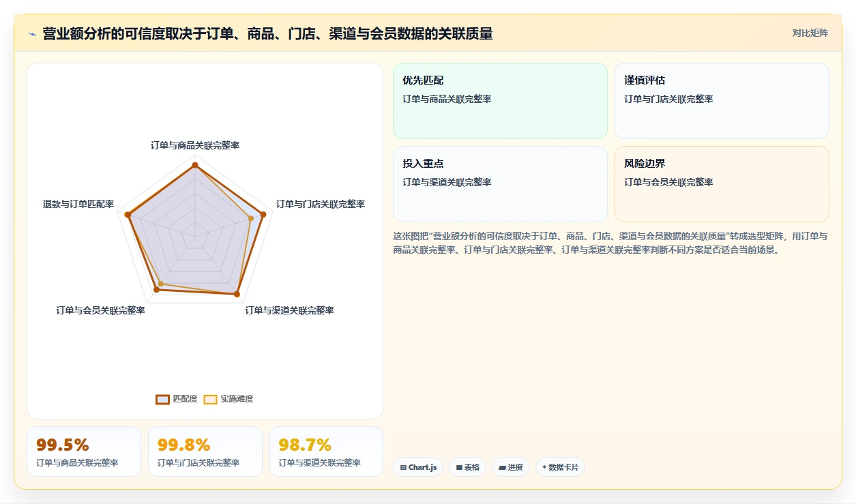Click 订单与门店关联完整率 text in 谨慎评估 card

click(x=668, y=99)
